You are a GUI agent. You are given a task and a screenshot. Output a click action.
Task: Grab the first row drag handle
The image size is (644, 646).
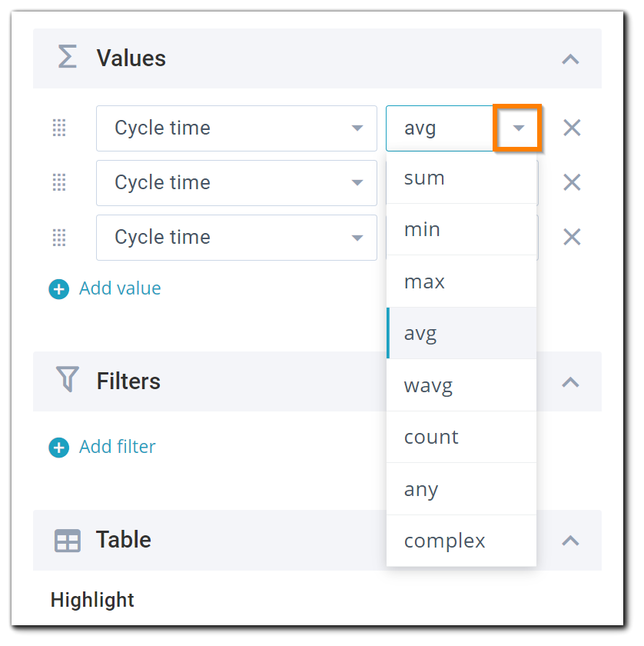point(59,128)
